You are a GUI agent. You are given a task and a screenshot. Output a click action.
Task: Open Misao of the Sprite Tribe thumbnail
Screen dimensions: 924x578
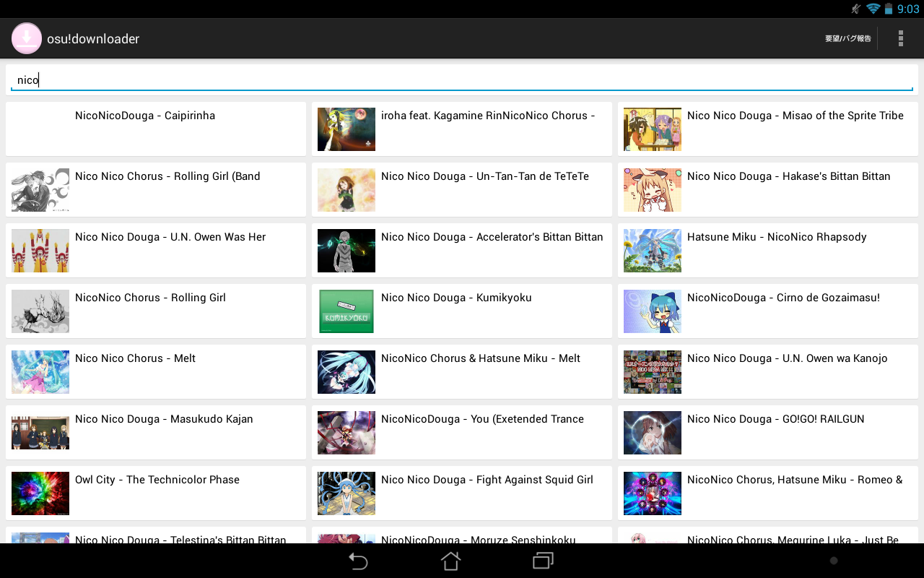(653, 129)
